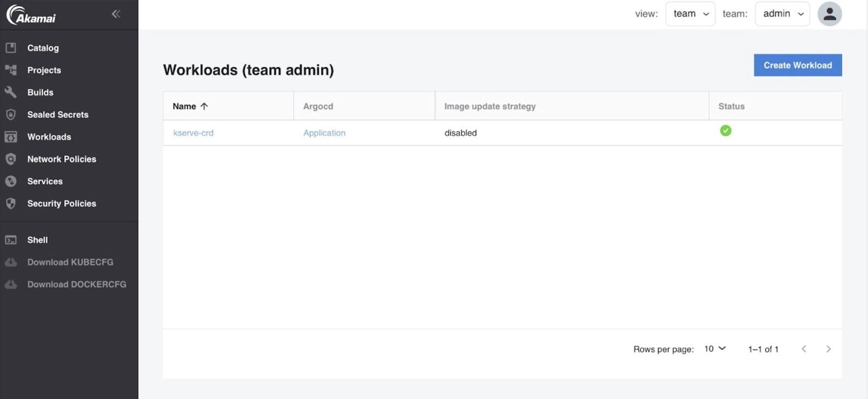
Task: Click the Network Policies icon
Action: point(11,159)
